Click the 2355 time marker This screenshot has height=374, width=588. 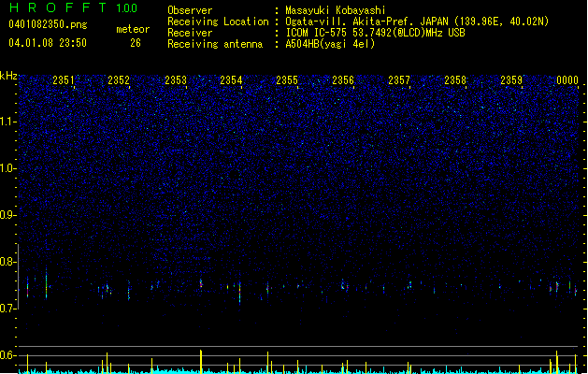click(287, 80)
